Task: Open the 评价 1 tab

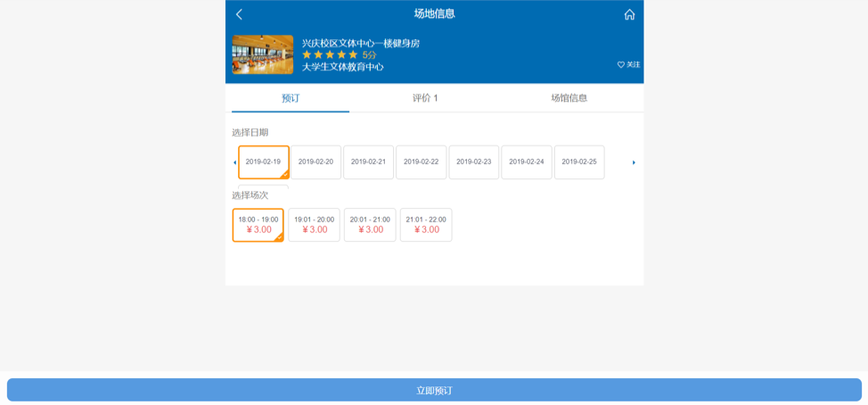Action: 425,98
